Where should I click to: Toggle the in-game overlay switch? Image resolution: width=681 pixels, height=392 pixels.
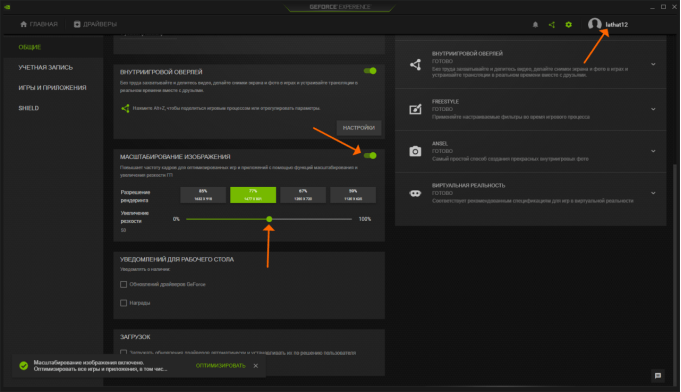(x=370, y=71)
